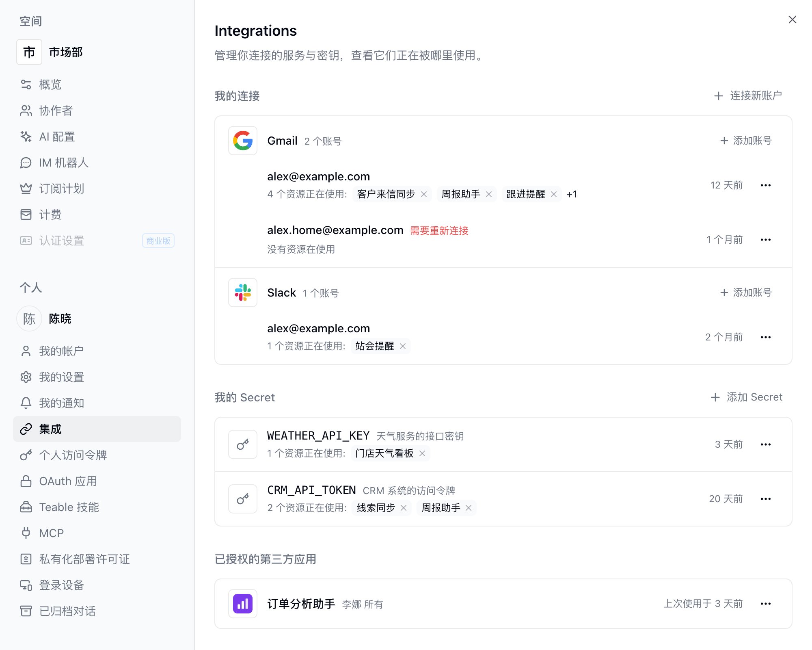The height and width of the screenshot is (650, 812).
Task: Click the crown icon for 订阅计划
Action: click(x=26, y=188)
